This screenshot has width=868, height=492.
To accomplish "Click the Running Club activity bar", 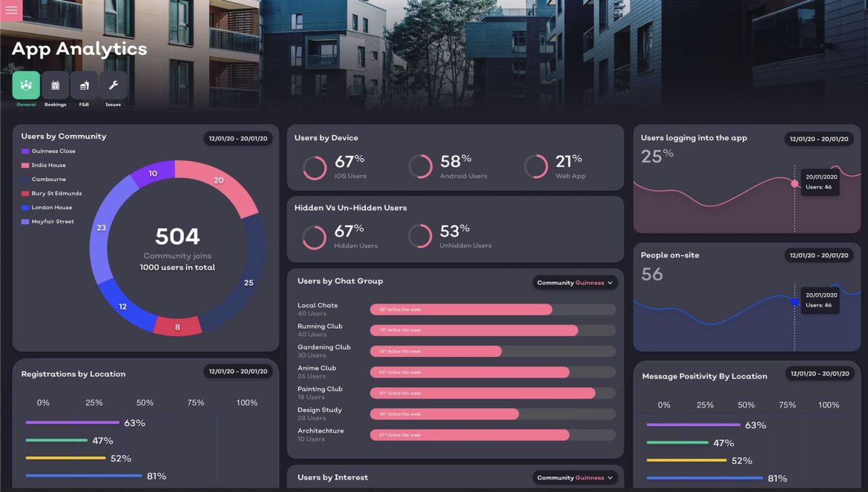I will pyautogui.click(x=473, y=330).
